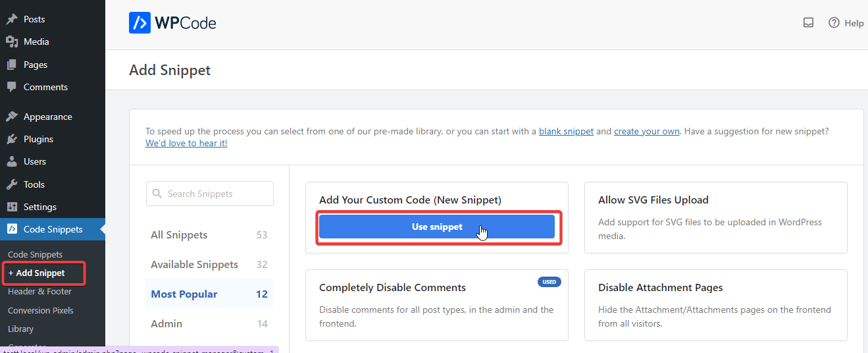This screenshot has width=868, height=353.
Task: Click the Posts pin icon
Action: tap(12, 19)
